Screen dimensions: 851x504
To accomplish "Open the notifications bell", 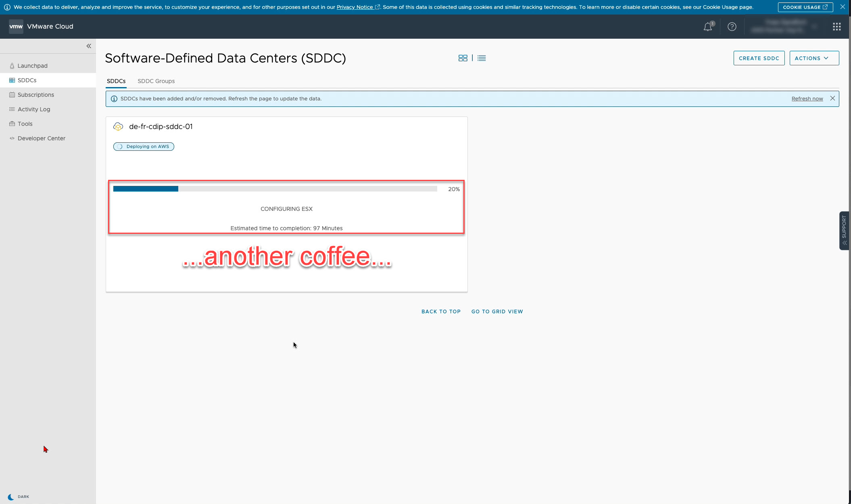I will 708,27.
